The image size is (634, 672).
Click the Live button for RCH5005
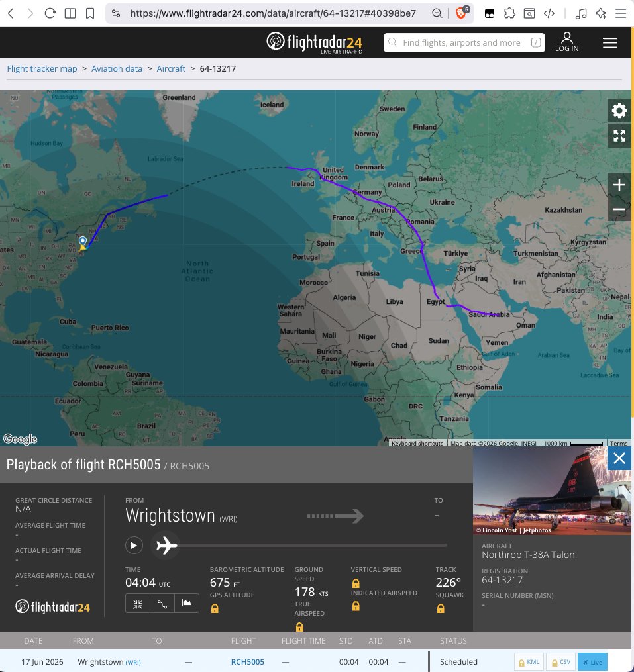592,662
